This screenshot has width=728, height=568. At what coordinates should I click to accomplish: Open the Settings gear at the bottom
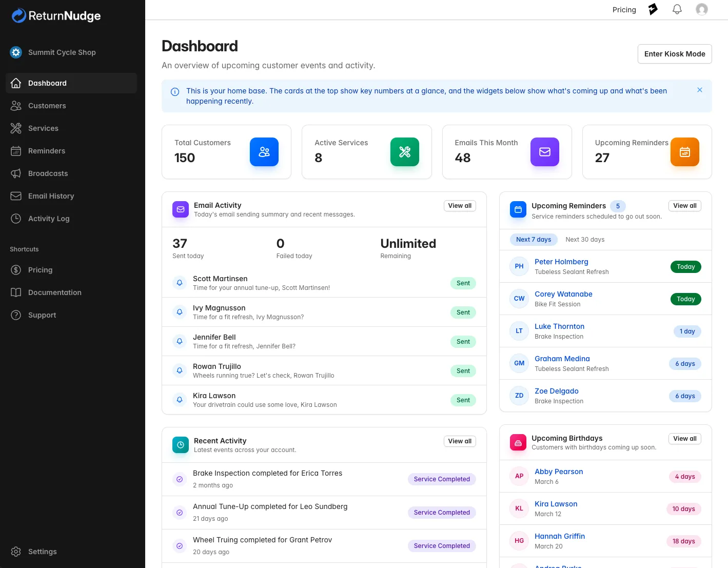click(x=15, y=552)
